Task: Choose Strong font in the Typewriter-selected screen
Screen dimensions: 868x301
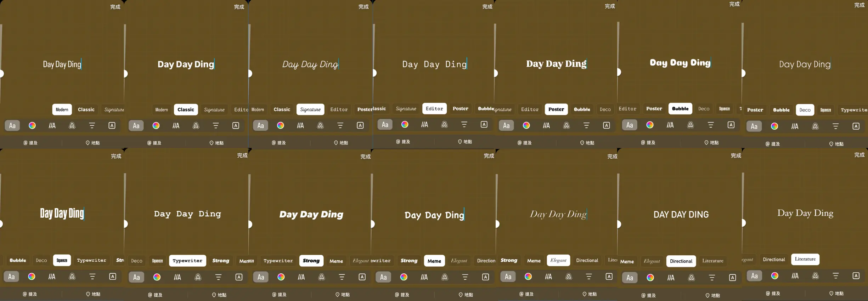Action: click(x=221, y=261)
